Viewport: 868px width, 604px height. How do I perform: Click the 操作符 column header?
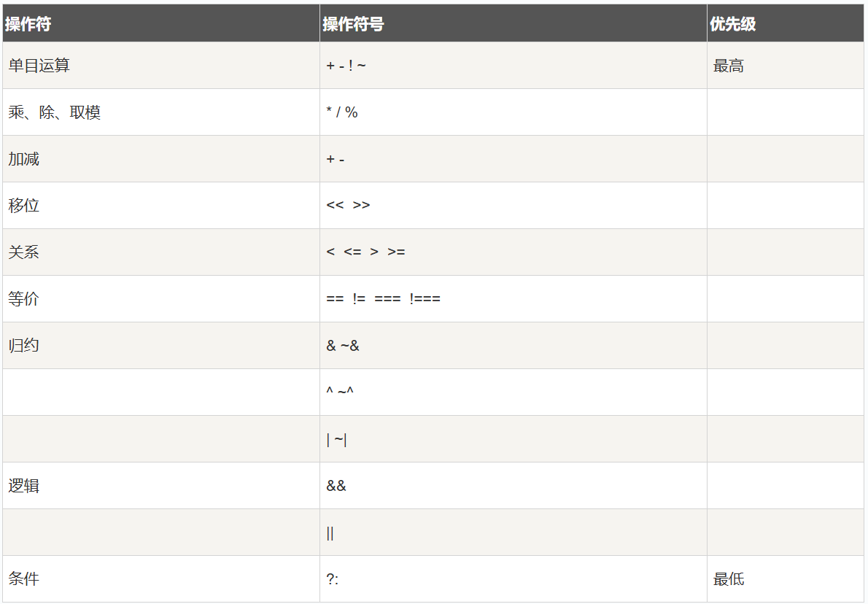pyautogui.click(x=28, y=24)
